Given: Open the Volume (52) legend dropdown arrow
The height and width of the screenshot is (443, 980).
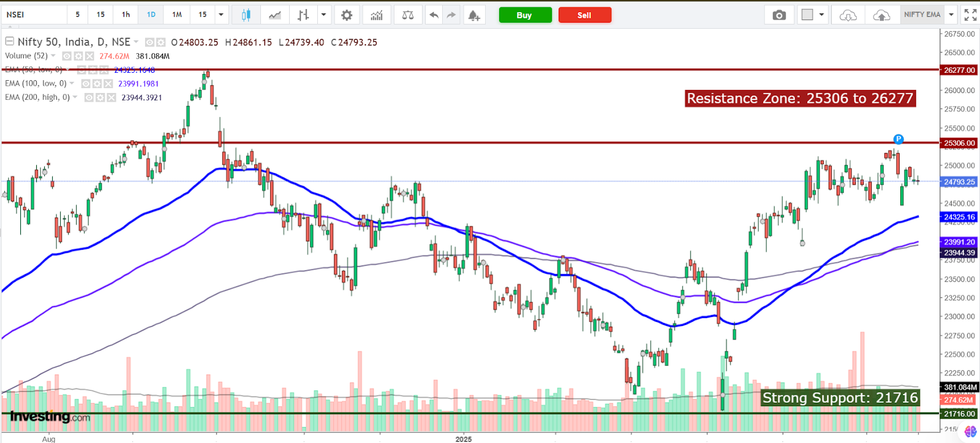Looking at the screenshot, I should [x=53, y=56].
